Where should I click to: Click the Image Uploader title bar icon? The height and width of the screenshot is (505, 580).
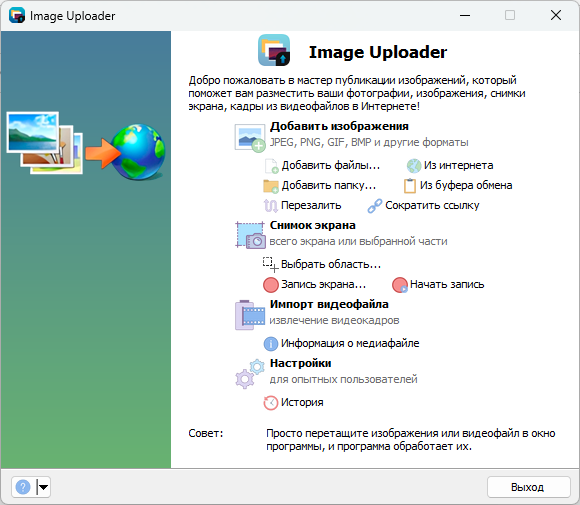pos(17,16)
